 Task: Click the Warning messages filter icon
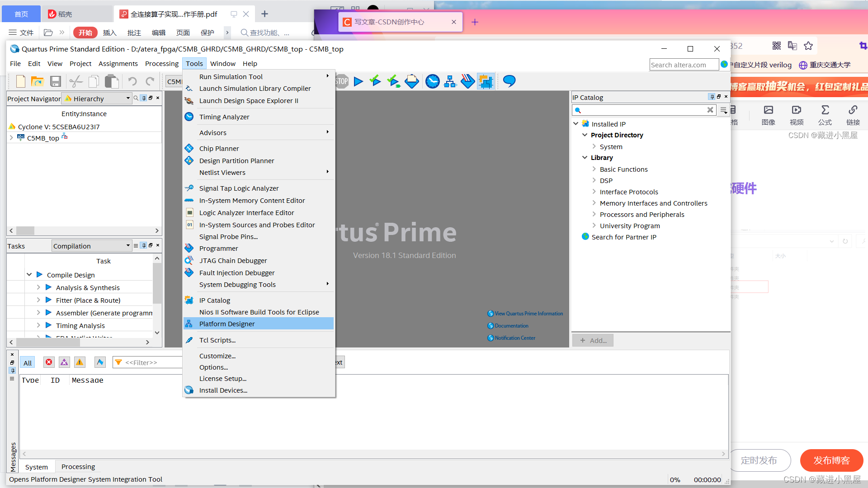click(x=80, y=362)
